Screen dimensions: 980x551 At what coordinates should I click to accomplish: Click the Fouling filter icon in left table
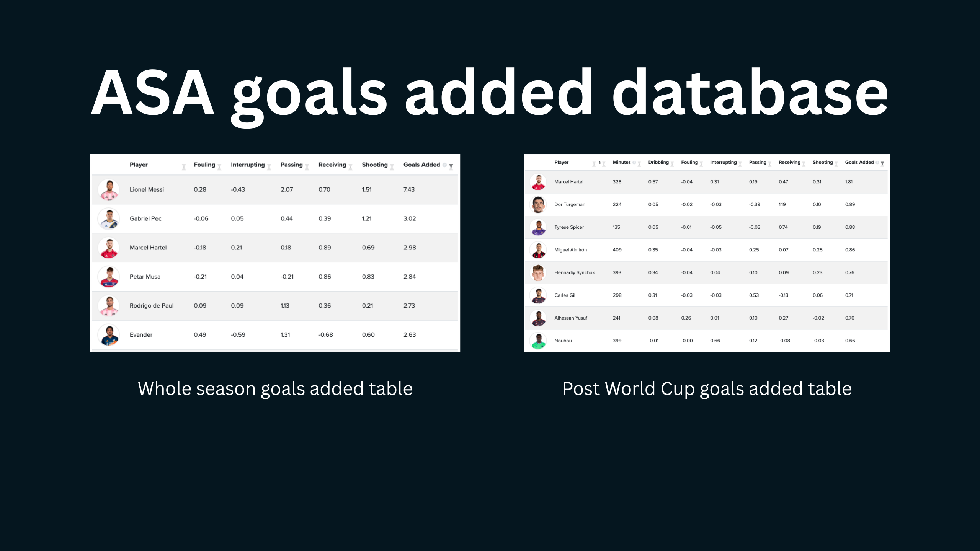tap(219, 167)
